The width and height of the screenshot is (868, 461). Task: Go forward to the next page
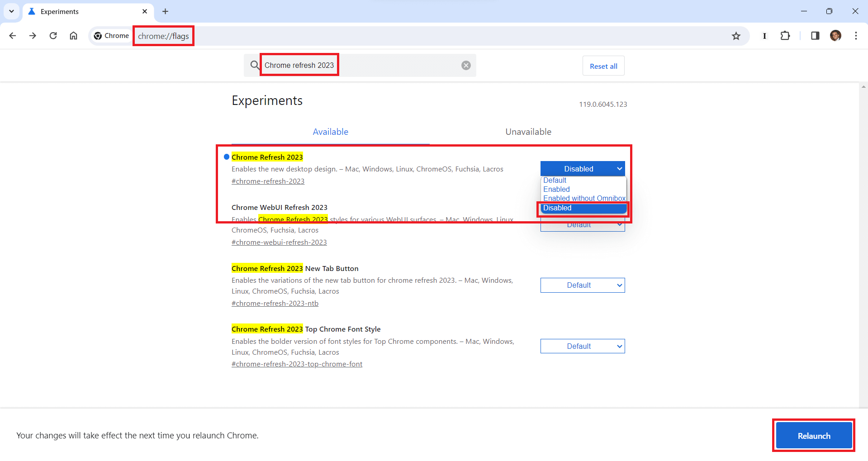(x=33, y=36)
